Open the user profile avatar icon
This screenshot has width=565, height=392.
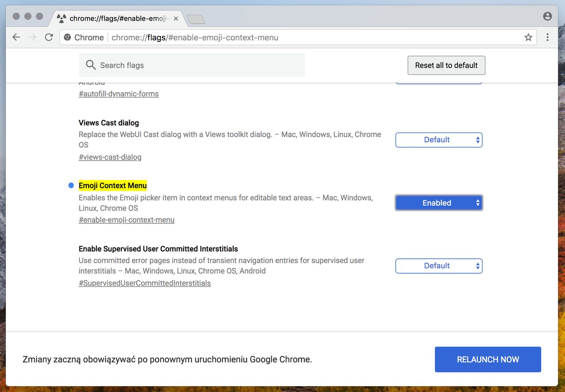tap(547, 16)
